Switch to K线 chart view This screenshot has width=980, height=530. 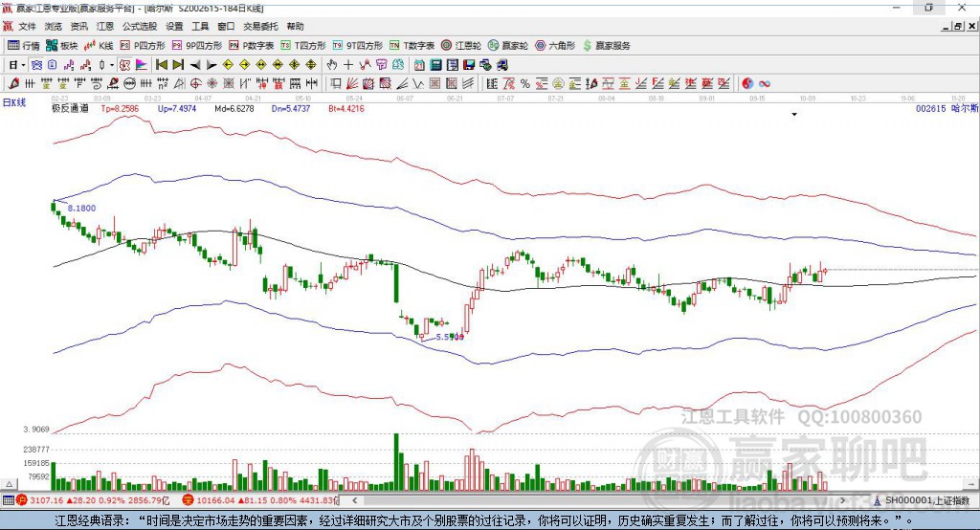pyautogui.click(x=99, y=46)
